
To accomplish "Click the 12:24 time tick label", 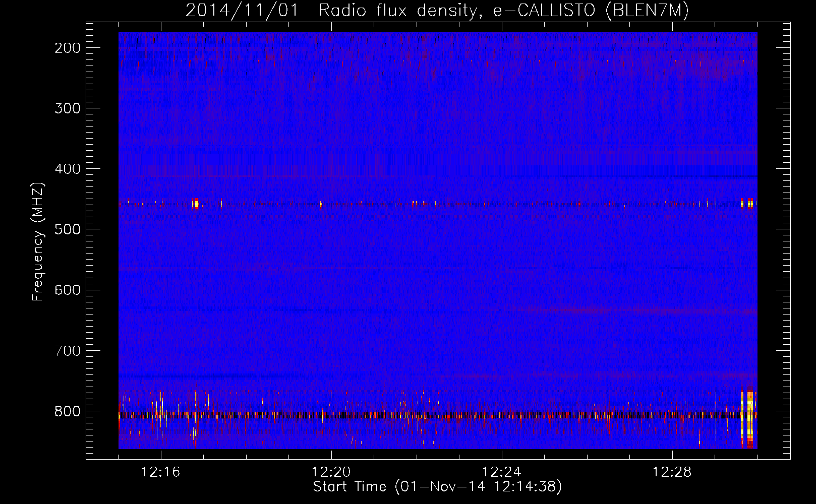I will pos(502,472).
